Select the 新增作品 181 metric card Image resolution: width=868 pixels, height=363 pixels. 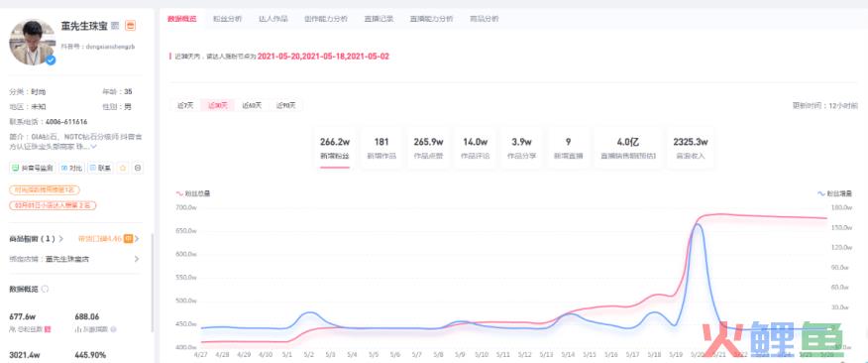pyautogui.click(x=381, y=148)
